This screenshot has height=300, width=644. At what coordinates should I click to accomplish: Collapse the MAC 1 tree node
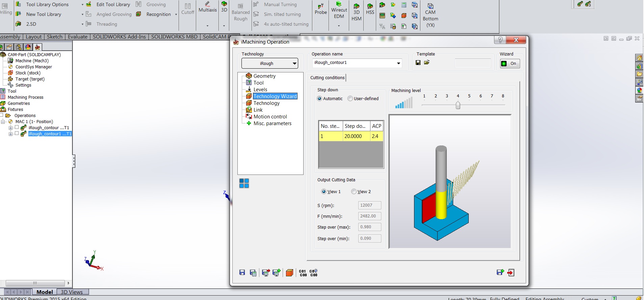pyautogui.click(x=3, y=122)
